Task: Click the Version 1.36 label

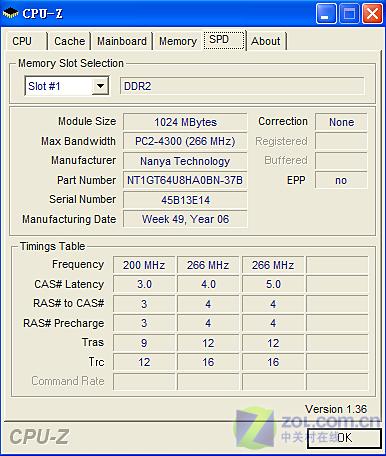Action: click(336, 409)
